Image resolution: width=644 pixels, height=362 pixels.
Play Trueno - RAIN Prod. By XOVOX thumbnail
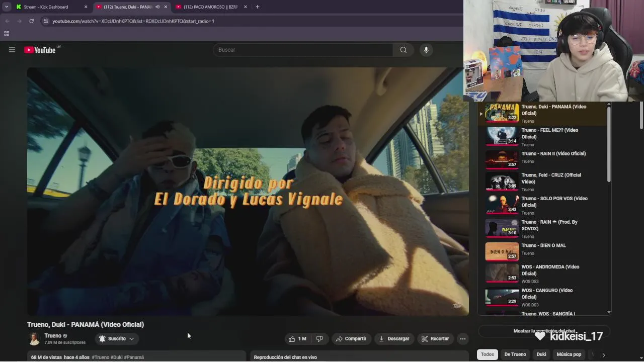click(502, 228)
